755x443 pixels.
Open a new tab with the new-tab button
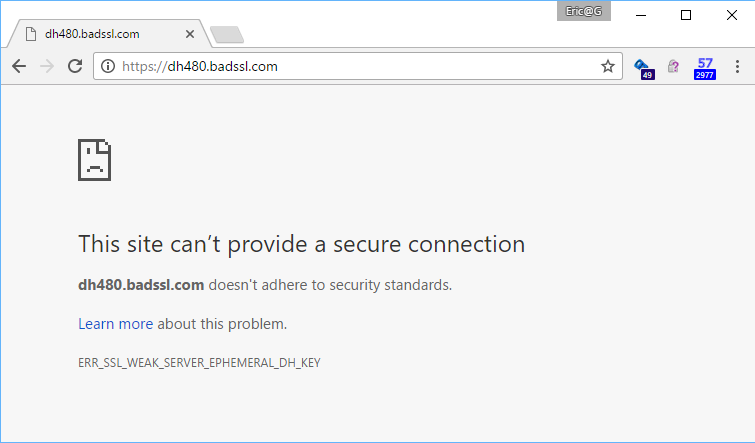click(227, 35)
